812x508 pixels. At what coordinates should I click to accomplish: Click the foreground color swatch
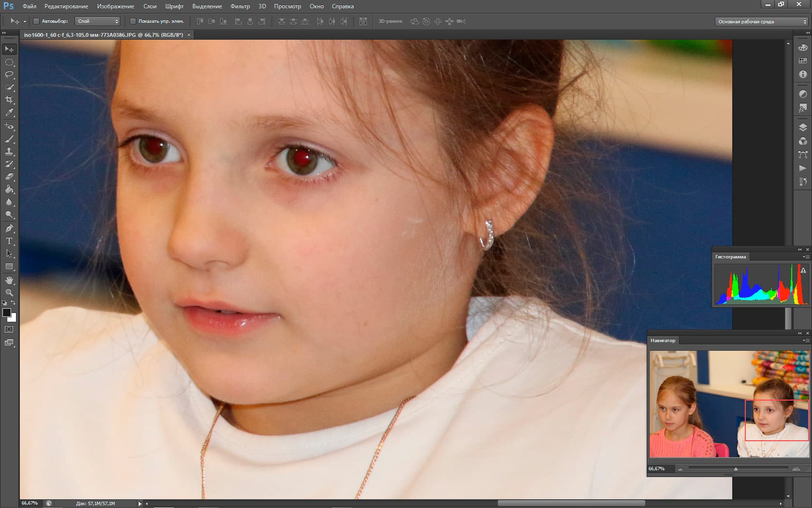point(7,313)
